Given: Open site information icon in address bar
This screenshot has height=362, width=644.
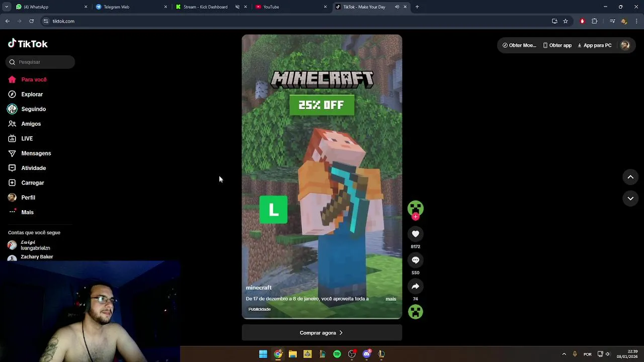Looking at the screenshot, I should 46,21.
